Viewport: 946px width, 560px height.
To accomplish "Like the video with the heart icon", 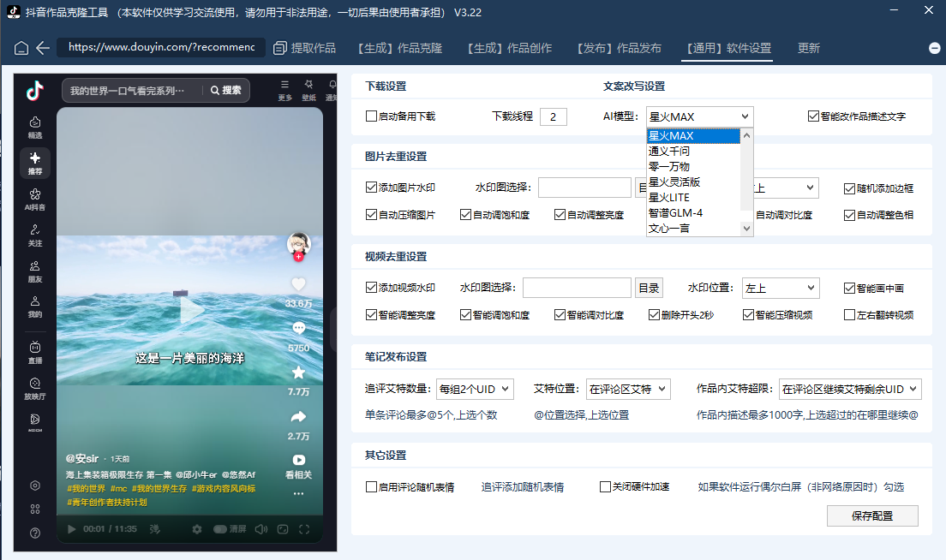I will 298,284.
